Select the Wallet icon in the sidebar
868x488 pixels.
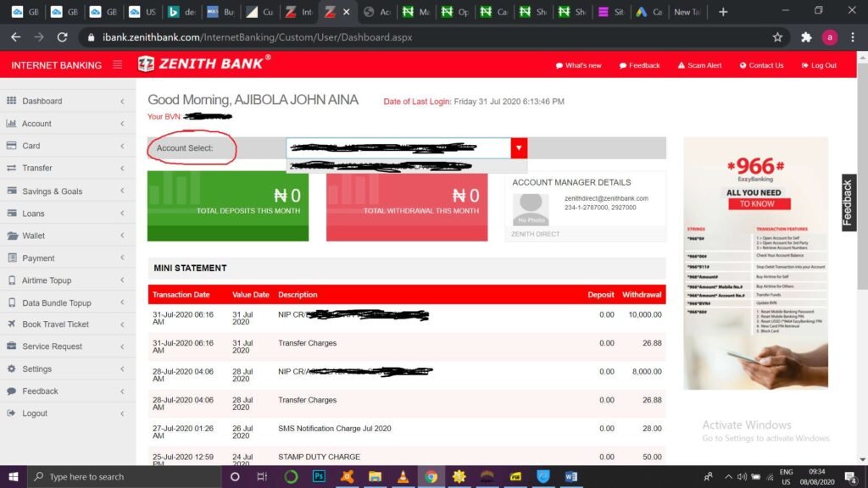(x=13, y=236)
